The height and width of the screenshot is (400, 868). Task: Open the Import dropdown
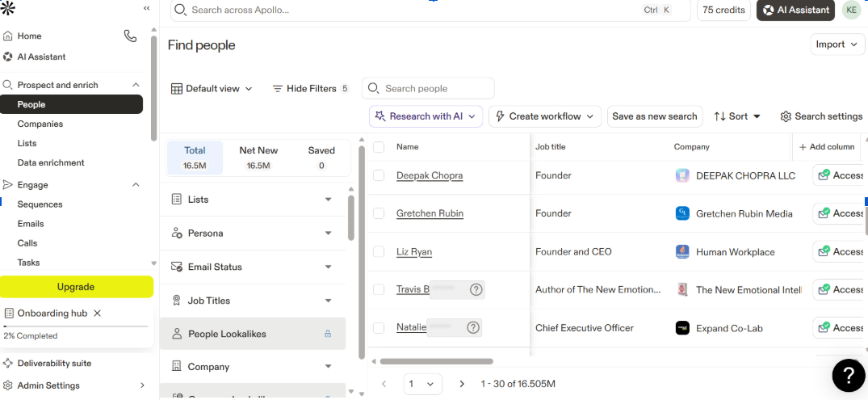coord(837,44)
